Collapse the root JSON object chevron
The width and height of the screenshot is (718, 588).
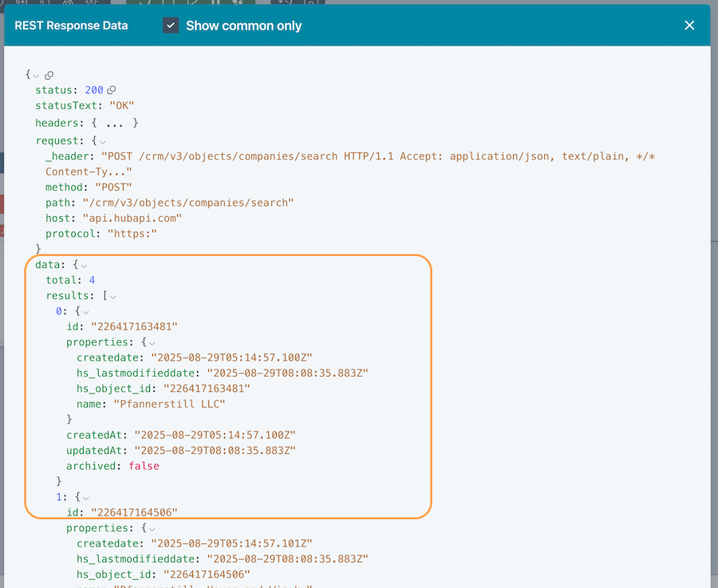point(37,75)
